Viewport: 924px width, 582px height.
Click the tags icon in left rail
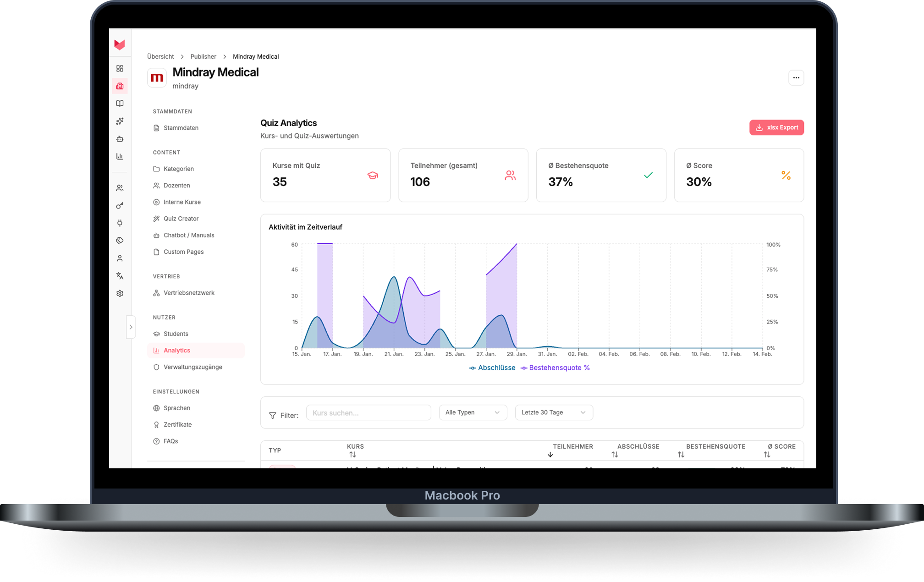(x=120, y=241)
